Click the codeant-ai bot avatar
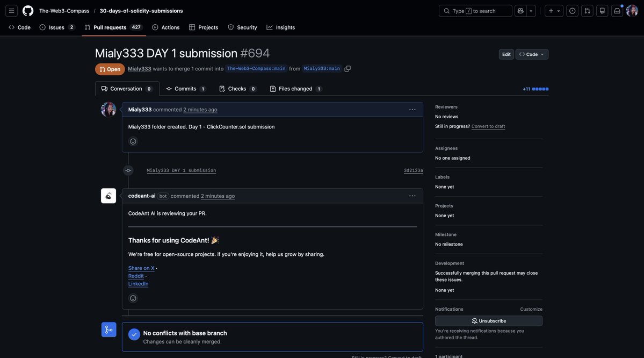Image resolution: width=644 pixels, height=358 pixels. 108,196
